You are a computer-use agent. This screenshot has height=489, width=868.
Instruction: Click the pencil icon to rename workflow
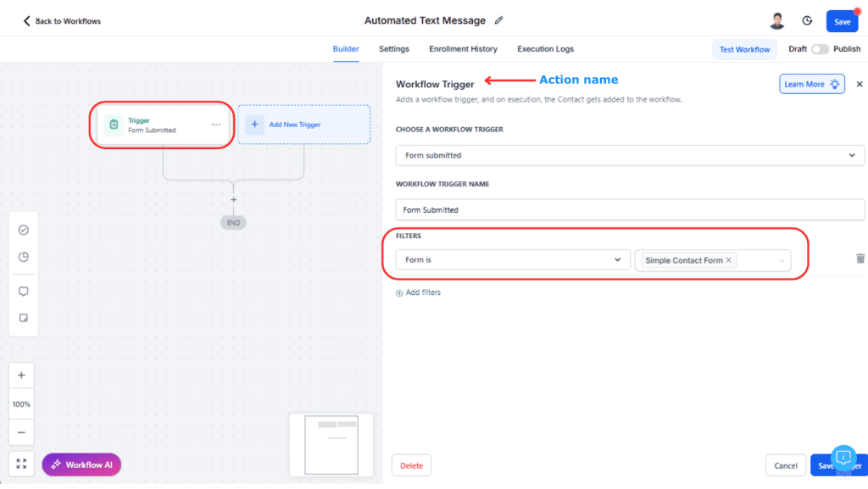(x=499, y=20)
